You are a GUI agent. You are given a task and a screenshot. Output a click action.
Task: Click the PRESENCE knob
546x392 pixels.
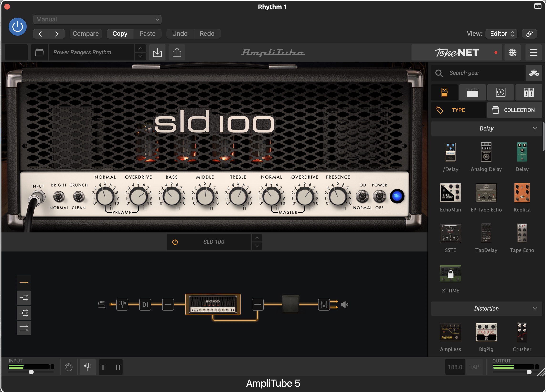click(338, 197)
